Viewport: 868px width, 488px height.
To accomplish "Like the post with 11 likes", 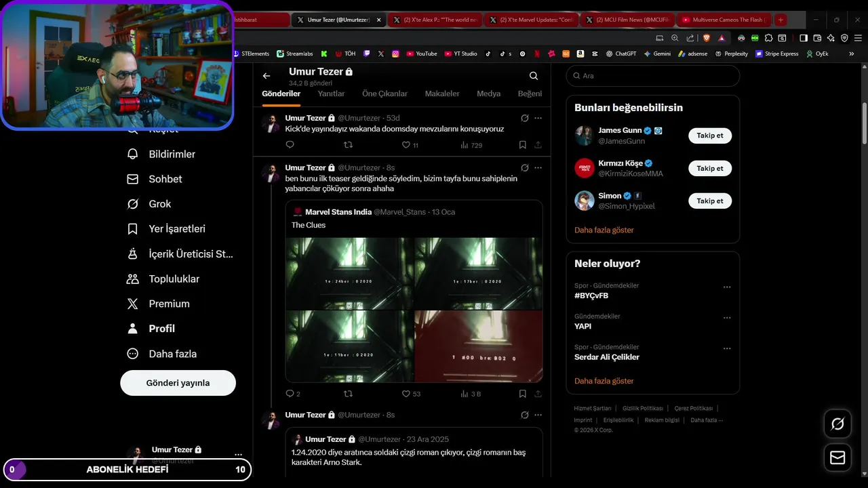I will (x=410, y=145).
